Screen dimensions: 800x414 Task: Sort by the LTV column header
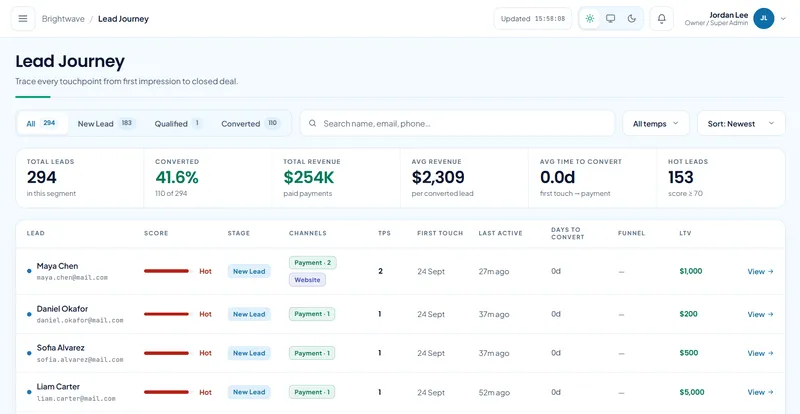685,233
